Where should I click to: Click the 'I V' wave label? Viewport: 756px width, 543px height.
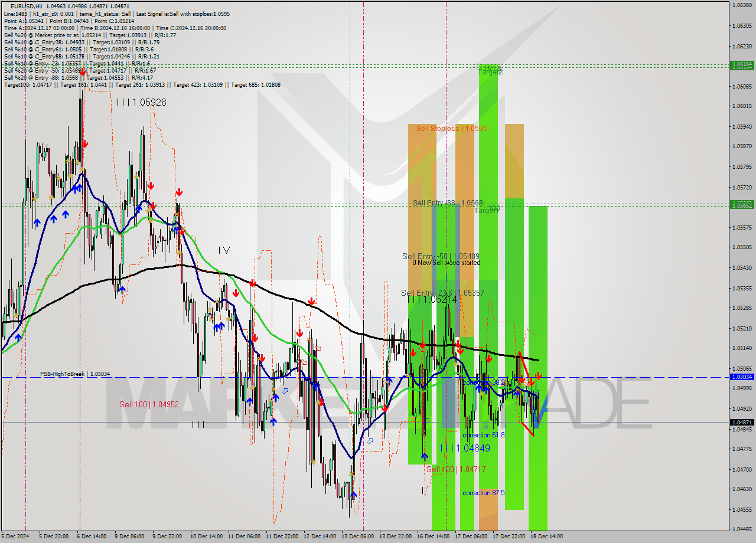point(224,250)
